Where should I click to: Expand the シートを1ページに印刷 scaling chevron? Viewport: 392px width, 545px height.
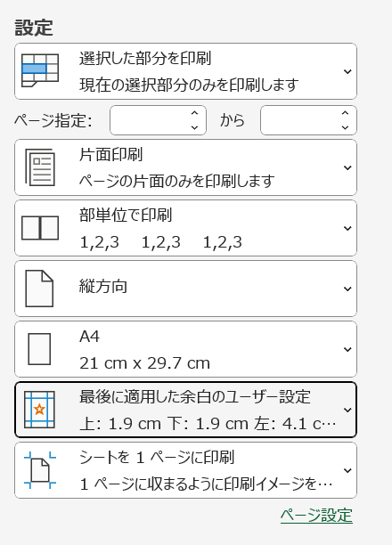[x=347, y=470]
